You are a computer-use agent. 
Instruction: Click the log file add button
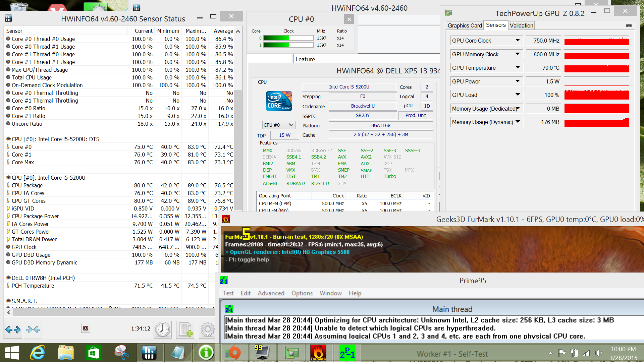coord(185,329)
